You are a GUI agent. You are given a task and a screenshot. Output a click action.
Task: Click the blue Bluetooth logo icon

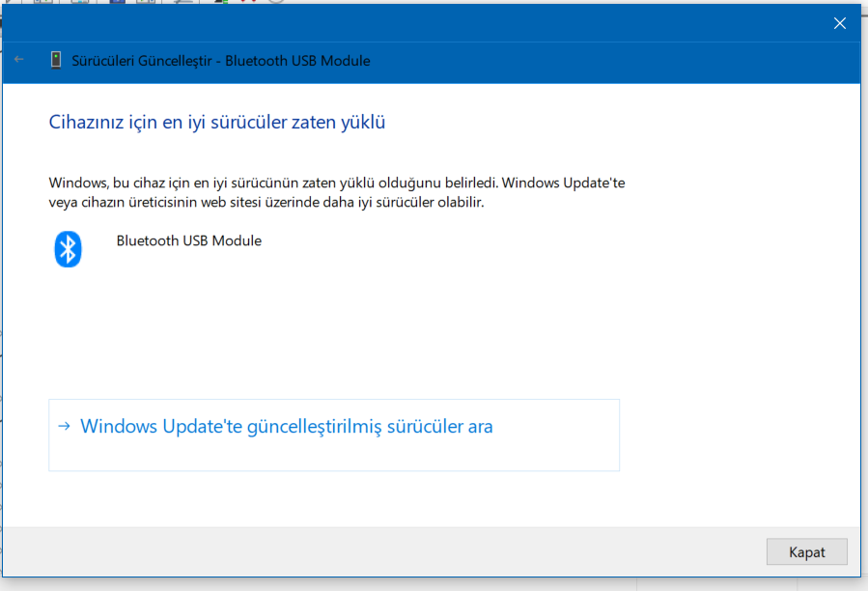(x=68, y=249)
